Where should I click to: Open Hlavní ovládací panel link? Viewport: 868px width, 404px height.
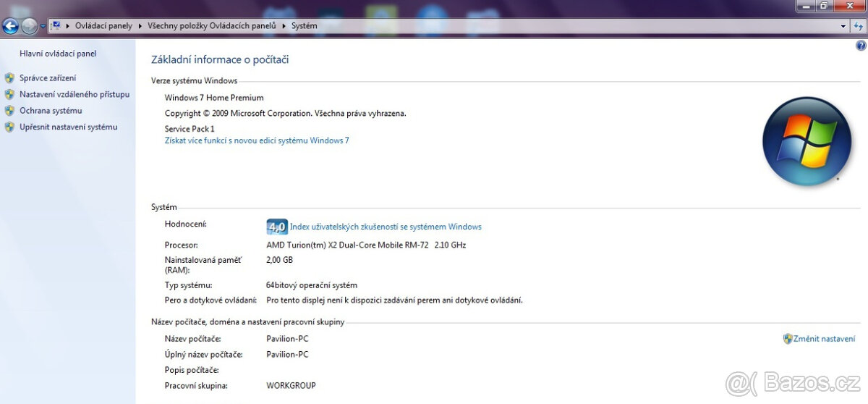(58, 54)
